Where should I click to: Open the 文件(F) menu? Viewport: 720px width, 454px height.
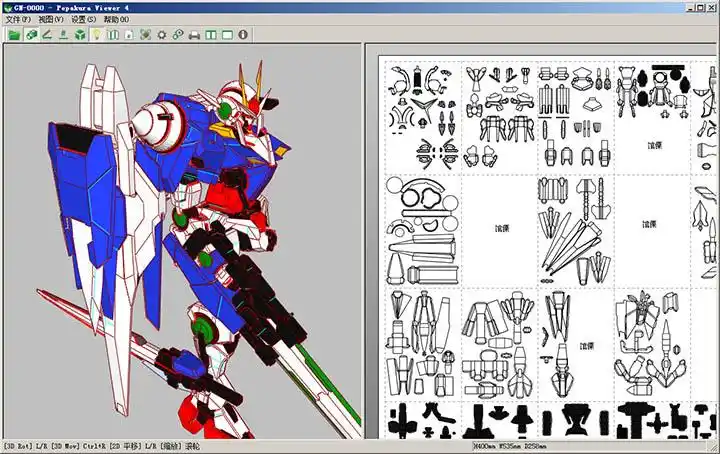coord(19,20)
